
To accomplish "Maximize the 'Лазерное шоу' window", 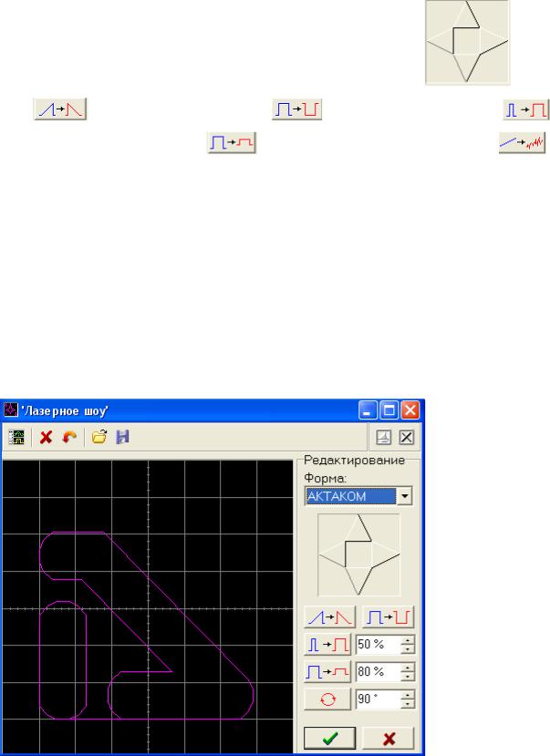I will pos(389,410).
